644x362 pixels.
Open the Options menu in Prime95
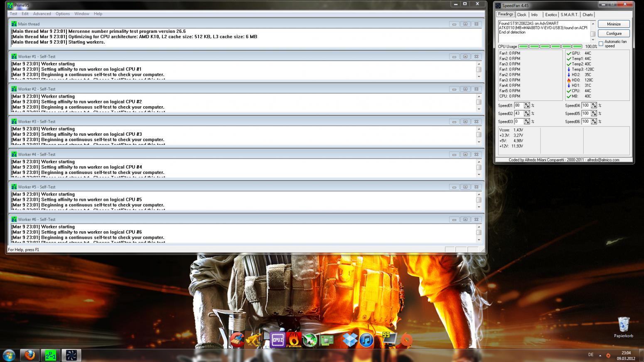[x=63, y=14]
